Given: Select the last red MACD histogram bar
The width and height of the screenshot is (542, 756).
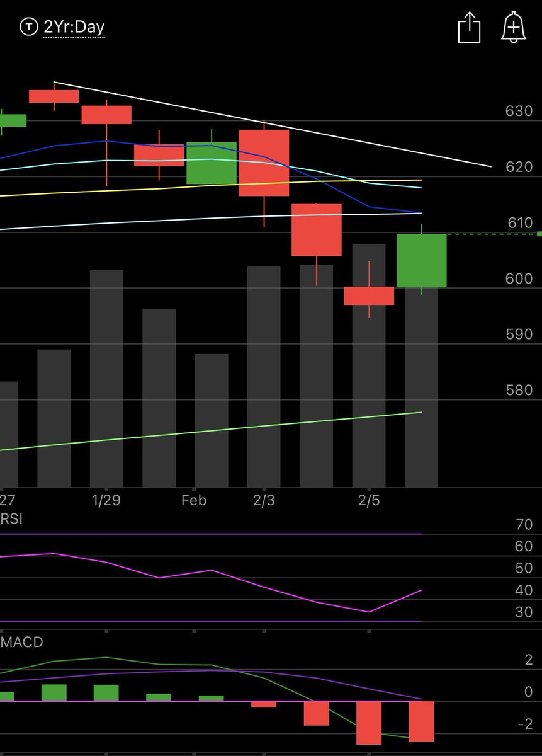Looking at the screenshot, I should click(x=421, y=721).
